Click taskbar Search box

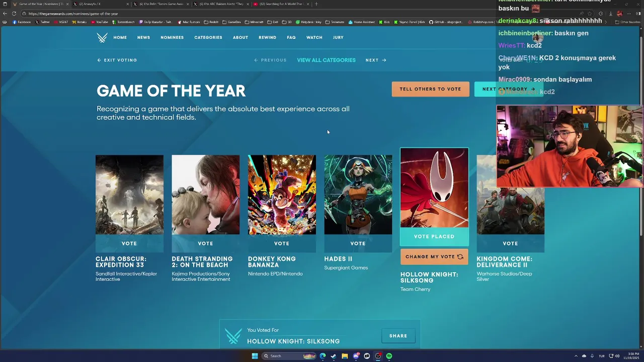[x=289, y=356]
